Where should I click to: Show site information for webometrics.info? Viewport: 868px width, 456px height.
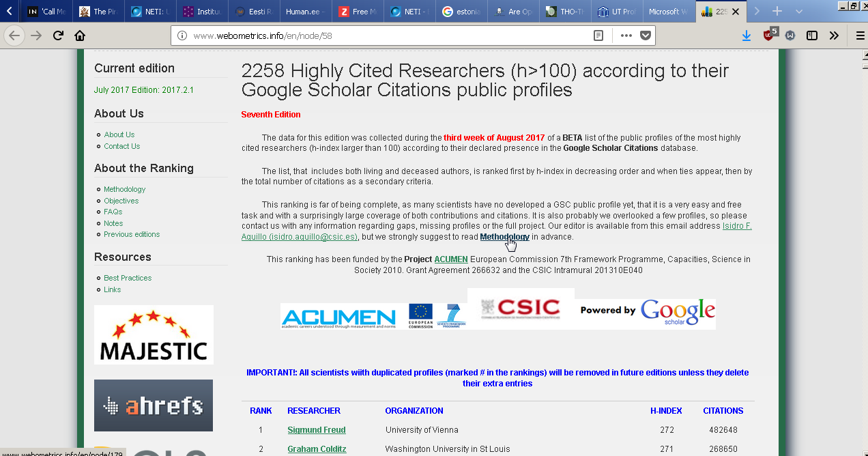(x=182, y=35)
